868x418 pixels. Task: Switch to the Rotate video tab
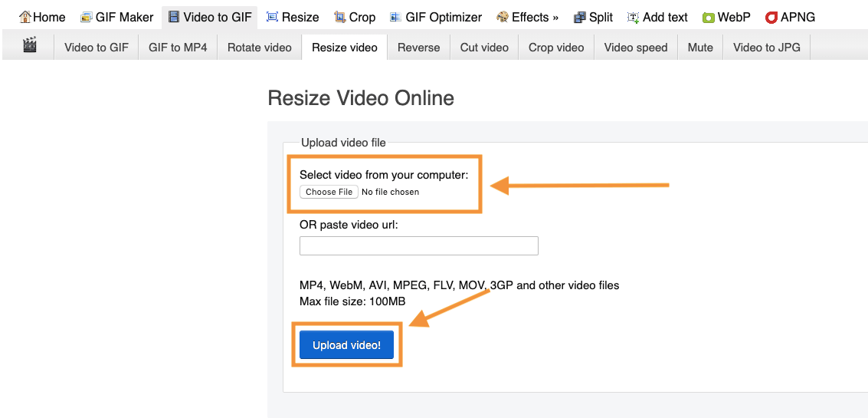click(260, 48)
